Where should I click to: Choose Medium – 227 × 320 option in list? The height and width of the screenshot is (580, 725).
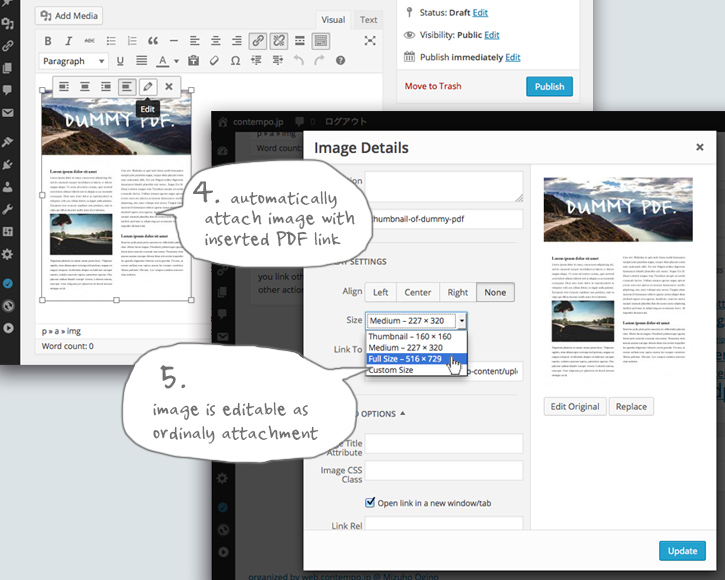coord(417,347)
